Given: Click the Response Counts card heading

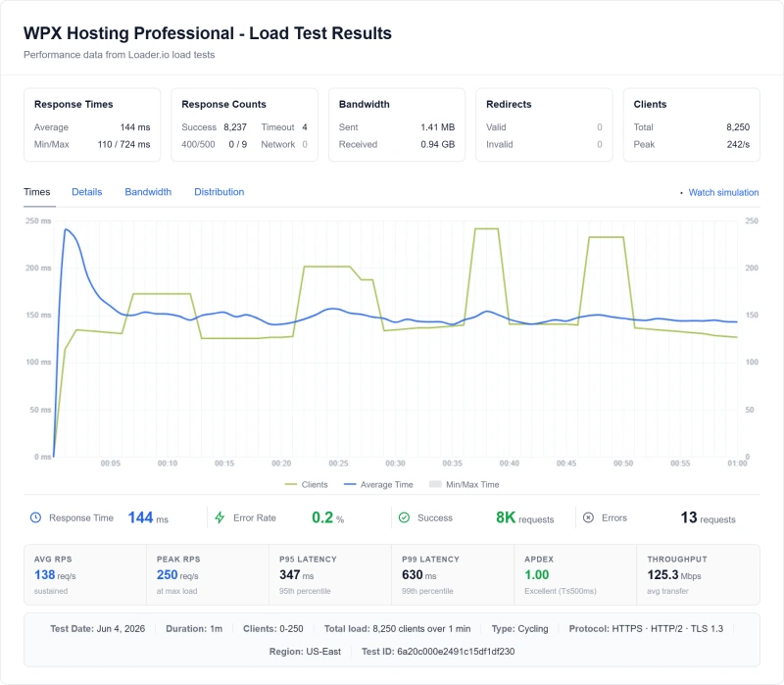Looking at the screenshot, I should pos(223,105).
